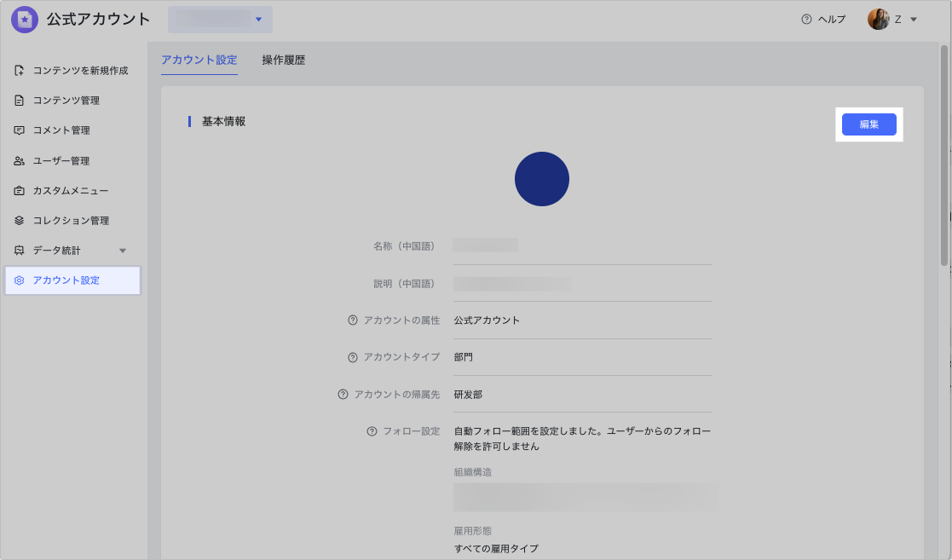The image size is (952, 560).
Task: Click the blue round account avatar
Action: coord(541,179)
